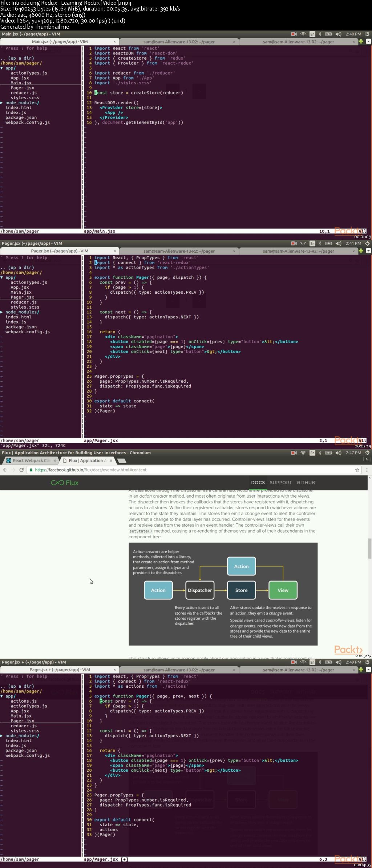Open terminal tab dropdown in Main.jsx window
Viewport: 372px width, 868px height.
coord(368,41)
